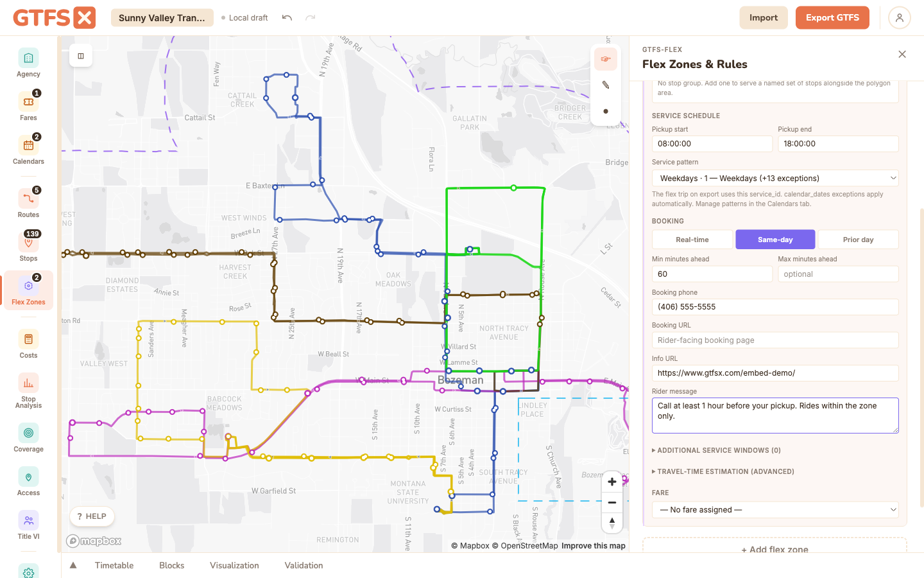Open the Service pattern dropdown
The height and width of the screenshot is (578, 924).
(775, 178)
